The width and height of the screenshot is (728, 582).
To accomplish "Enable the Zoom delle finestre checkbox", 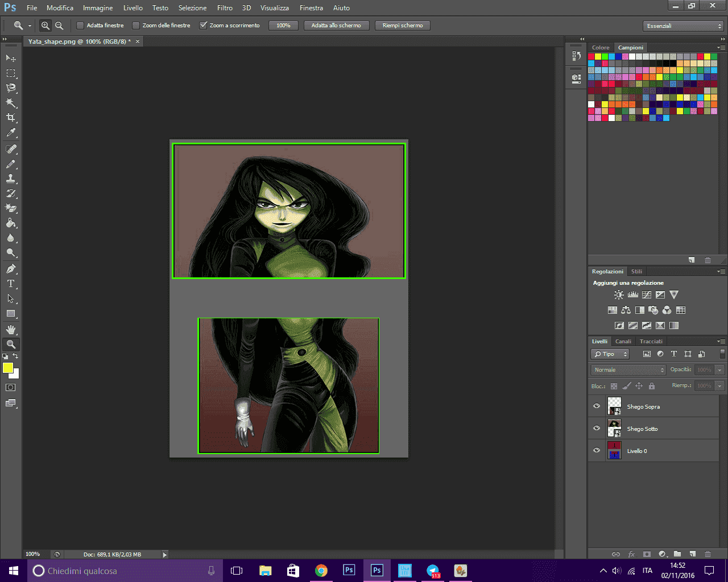I will 136,26.
